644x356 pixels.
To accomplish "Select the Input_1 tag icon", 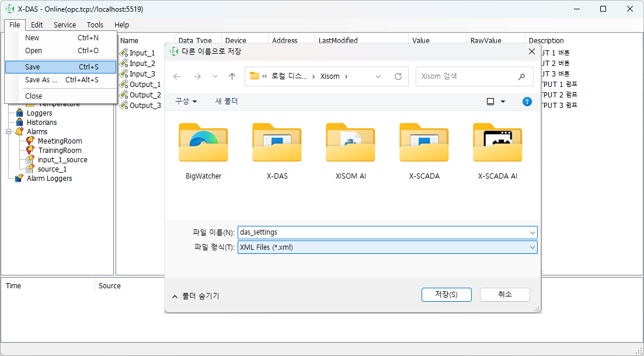I will [123, 53].
